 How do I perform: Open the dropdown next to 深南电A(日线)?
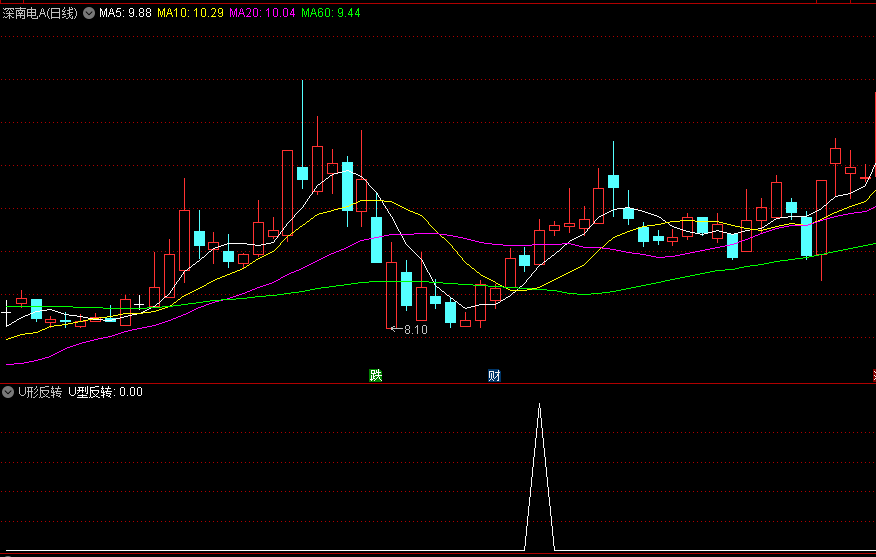click(89, 13)
